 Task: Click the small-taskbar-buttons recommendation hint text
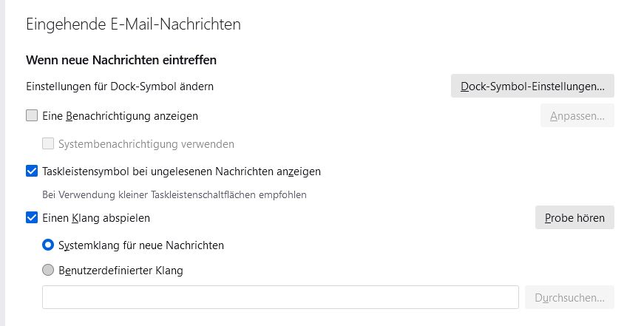(174, 195)
